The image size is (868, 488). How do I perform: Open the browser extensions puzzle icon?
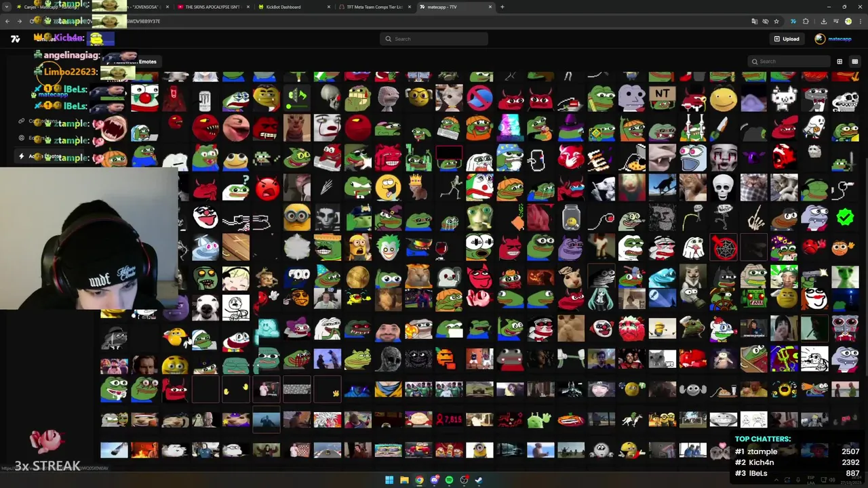point(806,21)
